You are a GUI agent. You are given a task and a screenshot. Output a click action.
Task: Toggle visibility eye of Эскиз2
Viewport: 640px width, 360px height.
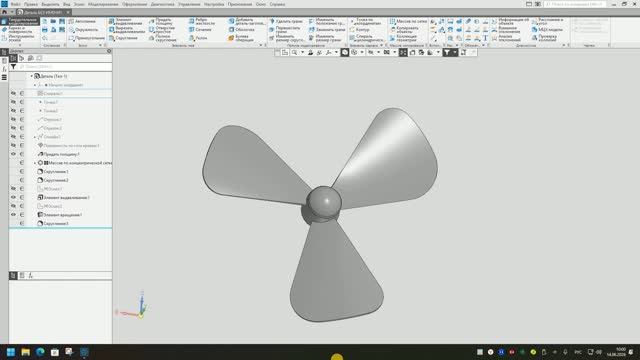point(13,206)
